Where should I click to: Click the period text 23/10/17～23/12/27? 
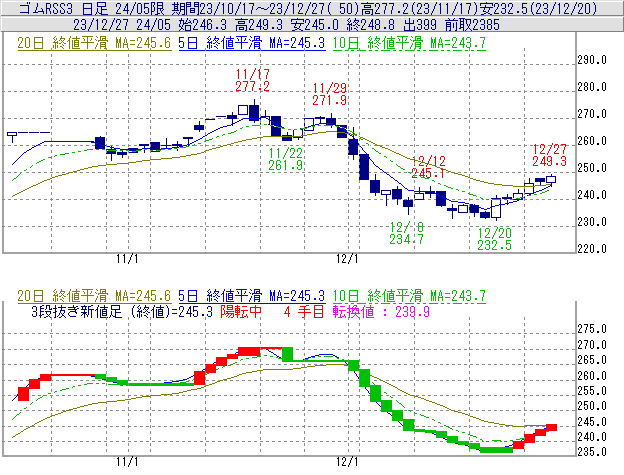click(x=251, y=8)
